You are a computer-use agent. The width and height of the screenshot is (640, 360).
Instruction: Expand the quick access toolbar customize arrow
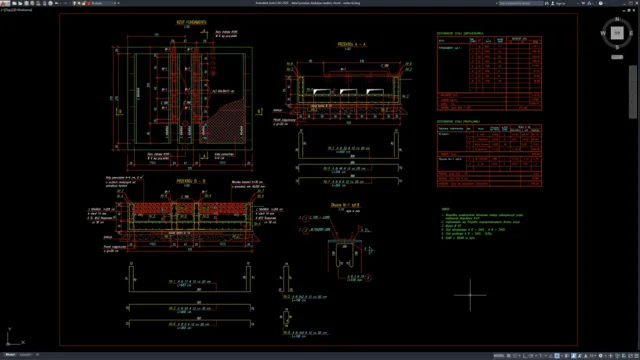pos(118,3)
